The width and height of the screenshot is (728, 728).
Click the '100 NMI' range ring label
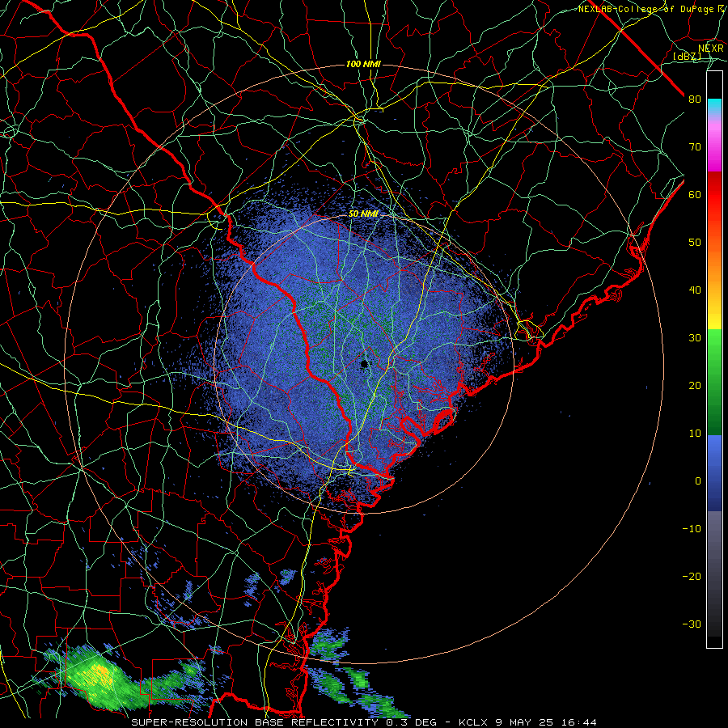tap(363, 64)
